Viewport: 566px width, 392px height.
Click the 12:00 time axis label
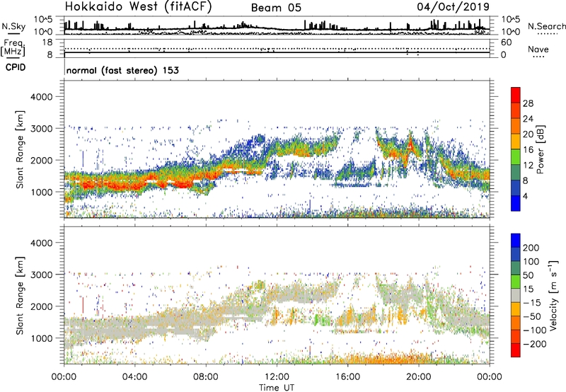[x=277, y=377]
